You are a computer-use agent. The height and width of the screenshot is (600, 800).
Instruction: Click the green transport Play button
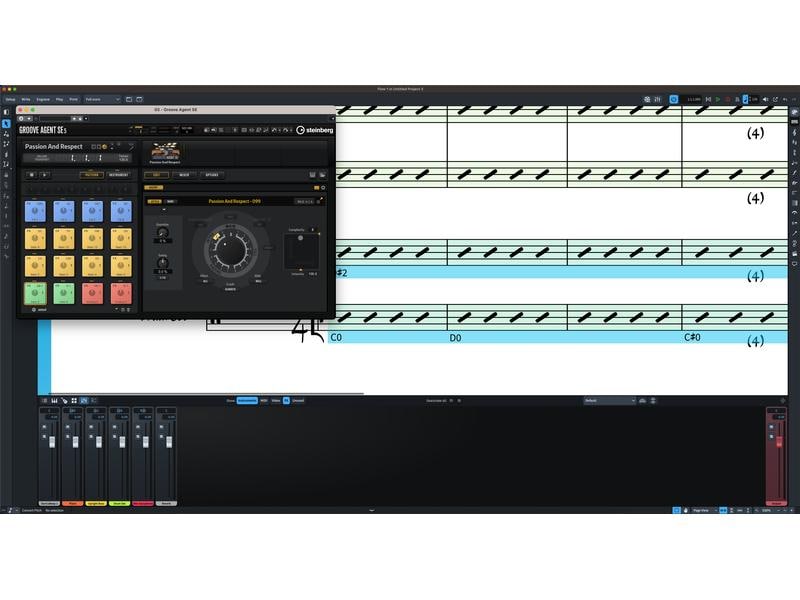[718, 99]
